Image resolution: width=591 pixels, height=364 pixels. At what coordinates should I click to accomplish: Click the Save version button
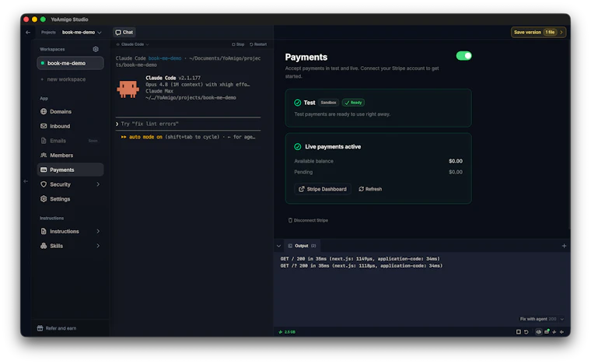[538, 33]
